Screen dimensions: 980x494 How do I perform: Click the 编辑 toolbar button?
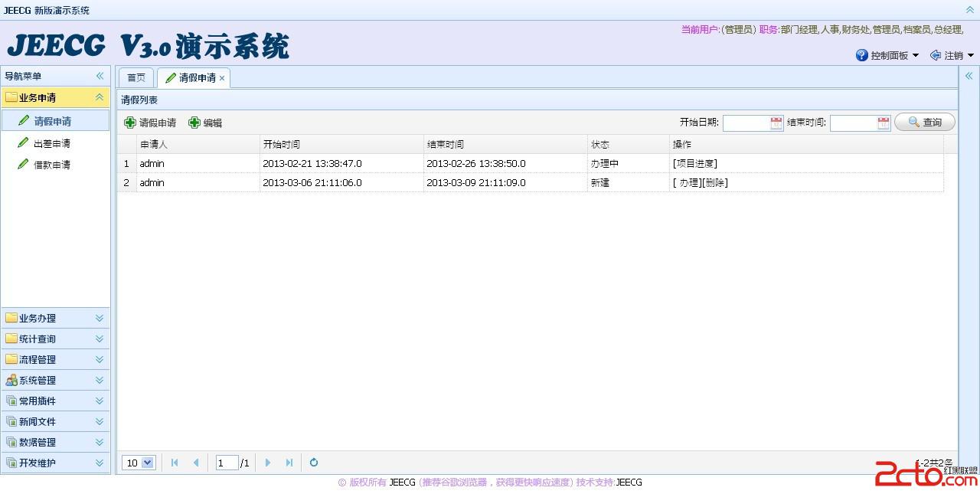coord(205,123)
